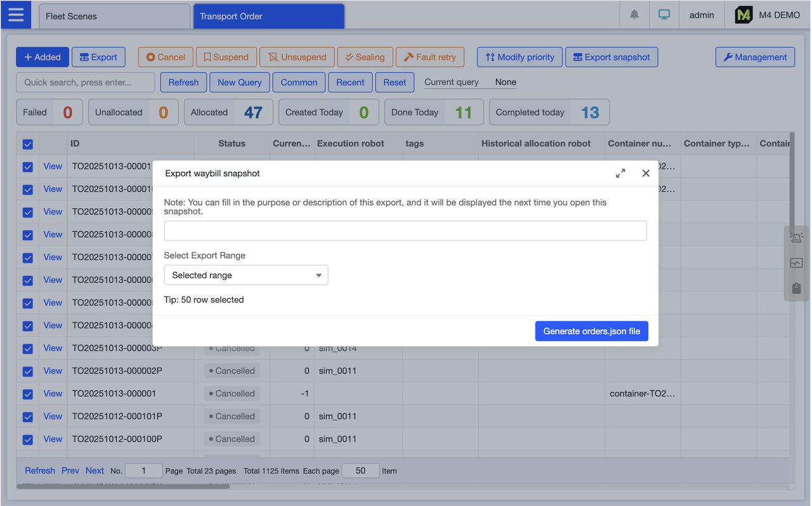This screenshot has height=506, width=812.
Task: Open the hamburger navigation menu
Action: point(16,16)
